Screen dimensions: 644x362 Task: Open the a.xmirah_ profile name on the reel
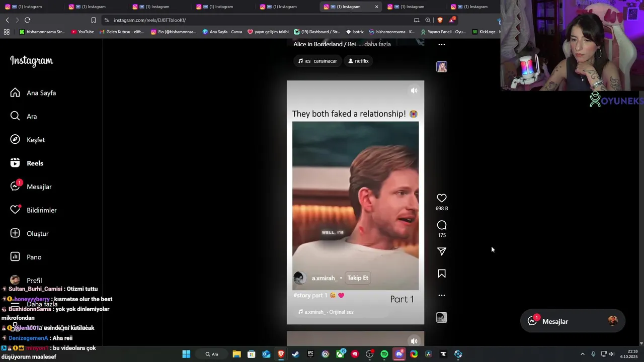[324, 278]
